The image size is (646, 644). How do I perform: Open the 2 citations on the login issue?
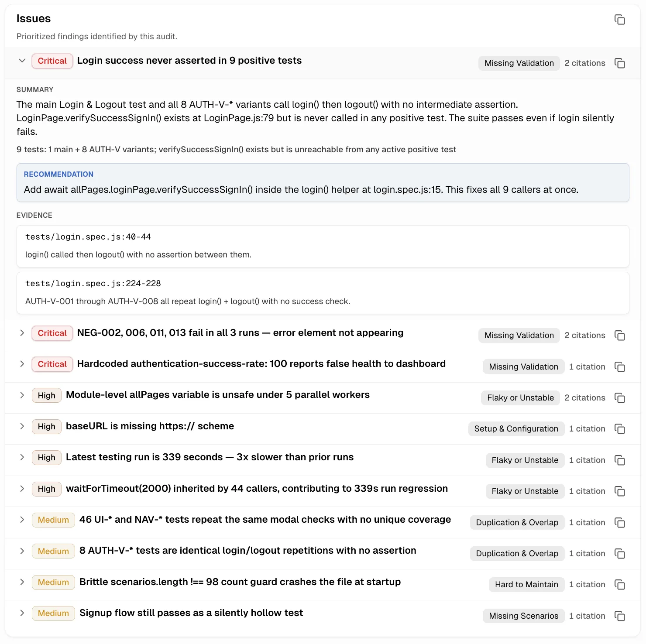click(585, 63)
